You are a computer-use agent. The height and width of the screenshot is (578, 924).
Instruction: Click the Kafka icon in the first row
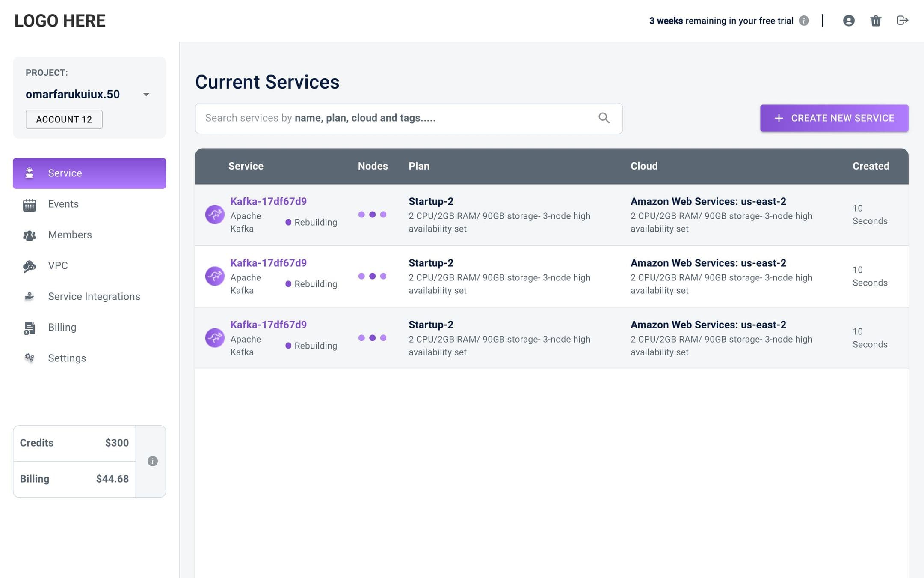pyautogui.click(x=215, y=215)
